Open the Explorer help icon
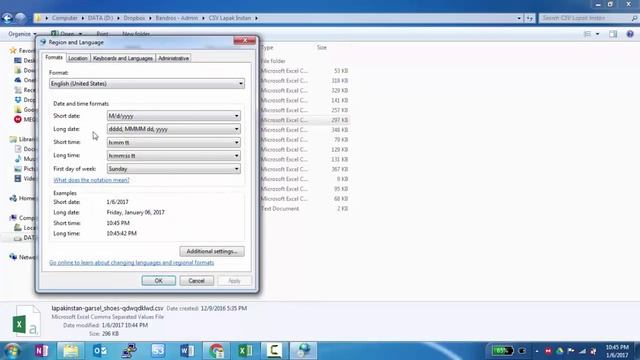This screenshot has width=640, height=360. pyautogui.click(x=630, y=34)
